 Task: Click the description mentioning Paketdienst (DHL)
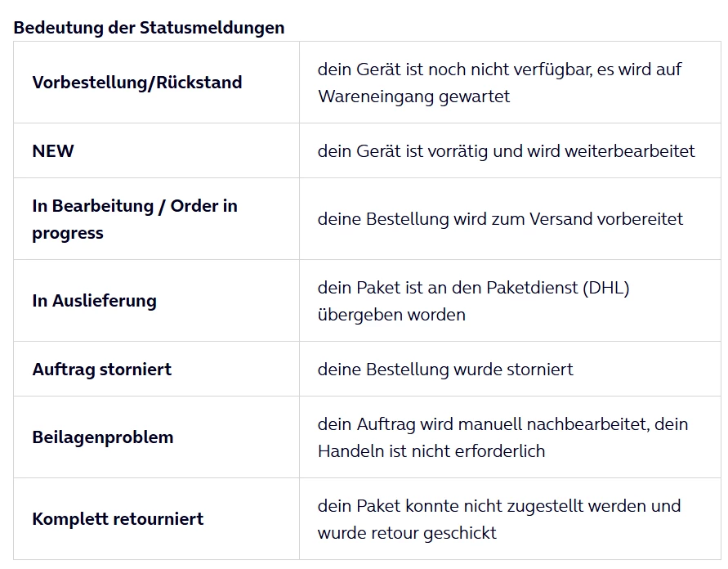pyautogui.click(x=474, y=301)
